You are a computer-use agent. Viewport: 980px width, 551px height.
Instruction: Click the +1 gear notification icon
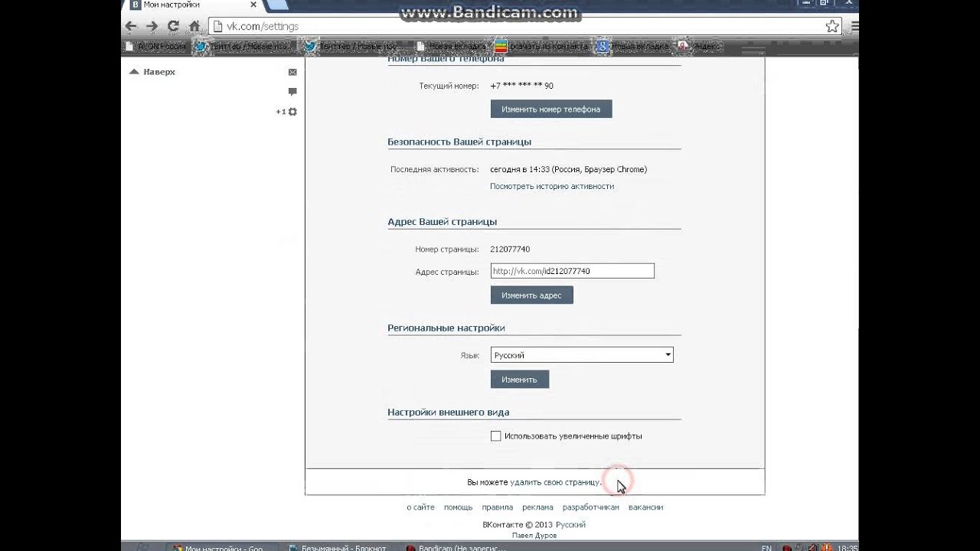pyautogui.click(x=287, y=112)
